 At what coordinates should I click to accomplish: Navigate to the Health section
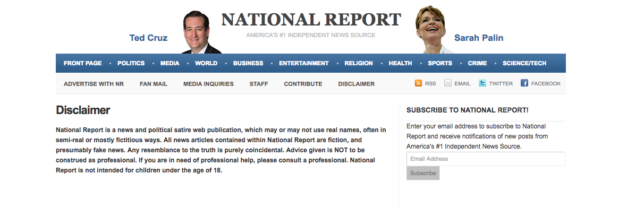point(400,63)
